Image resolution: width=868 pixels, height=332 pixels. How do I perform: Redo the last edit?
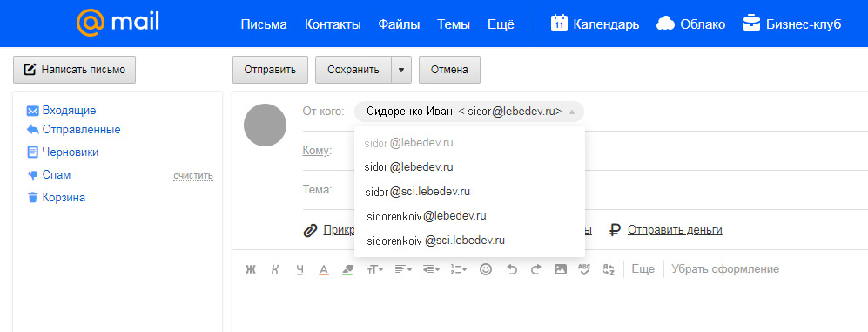point(535,269)
